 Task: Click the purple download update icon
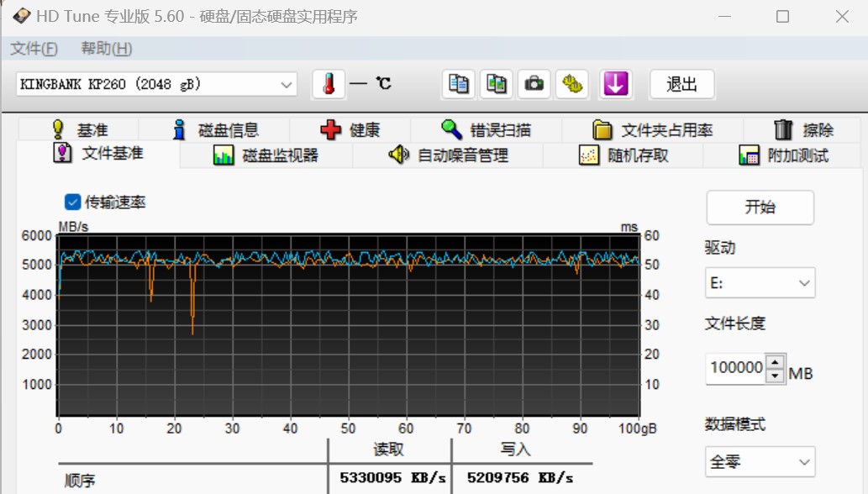(616, 84)
